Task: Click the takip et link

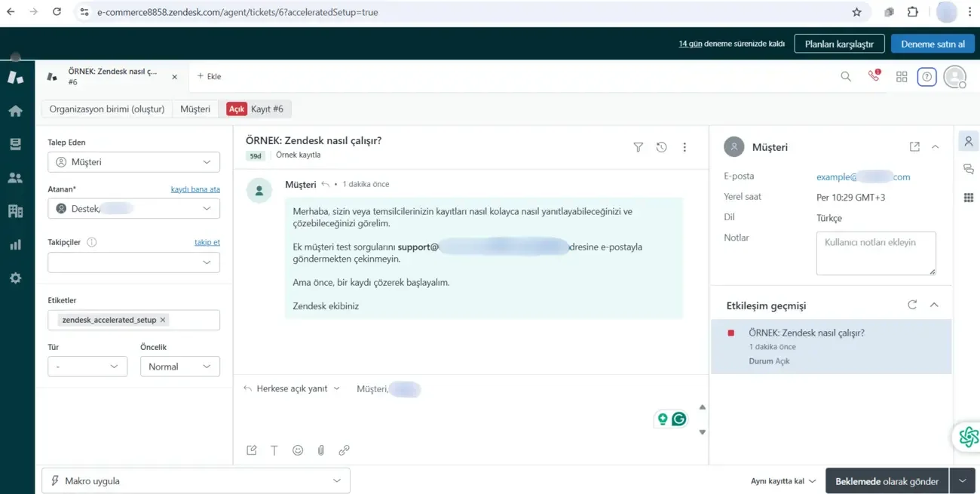Action: pyautogui.click(x=207, y=242)
